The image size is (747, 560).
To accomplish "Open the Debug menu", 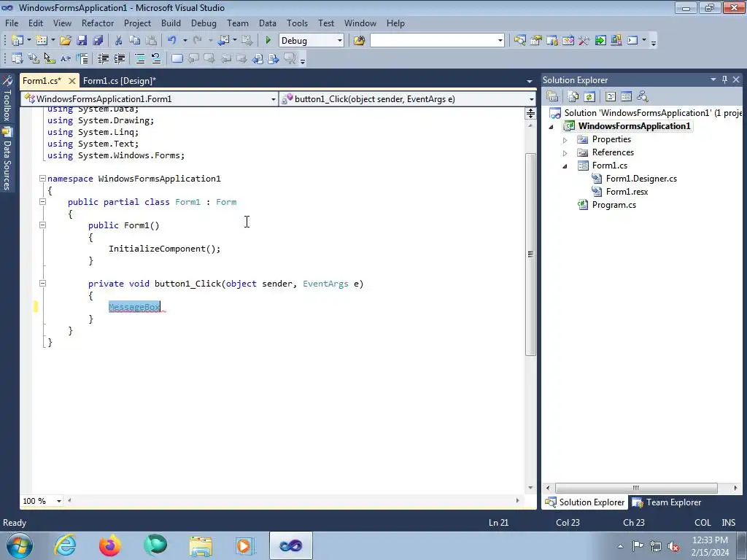I will (204, 23).
